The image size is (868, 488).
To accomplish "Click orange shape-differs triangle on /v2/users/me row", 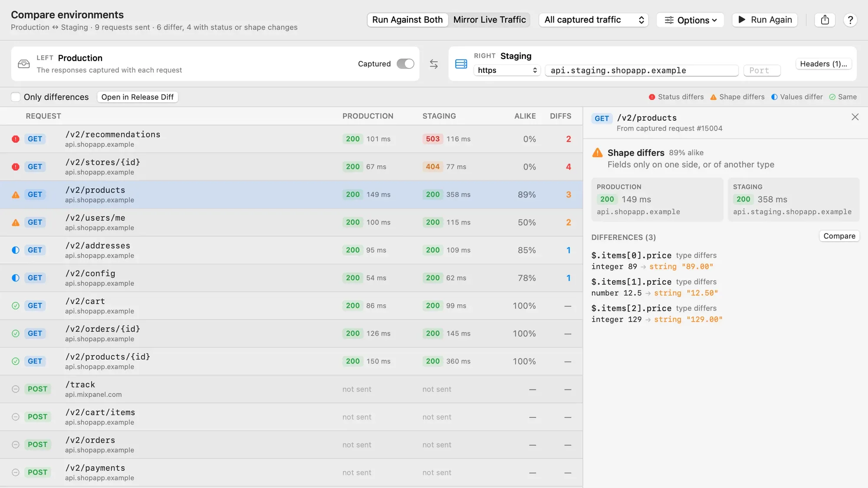I will coord(16,223).
